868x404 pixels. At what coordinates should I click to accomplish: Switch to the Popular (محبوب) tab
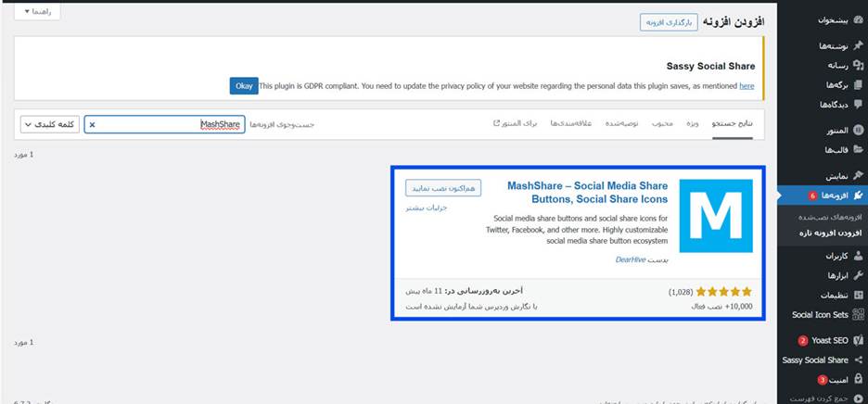(662, 123)
